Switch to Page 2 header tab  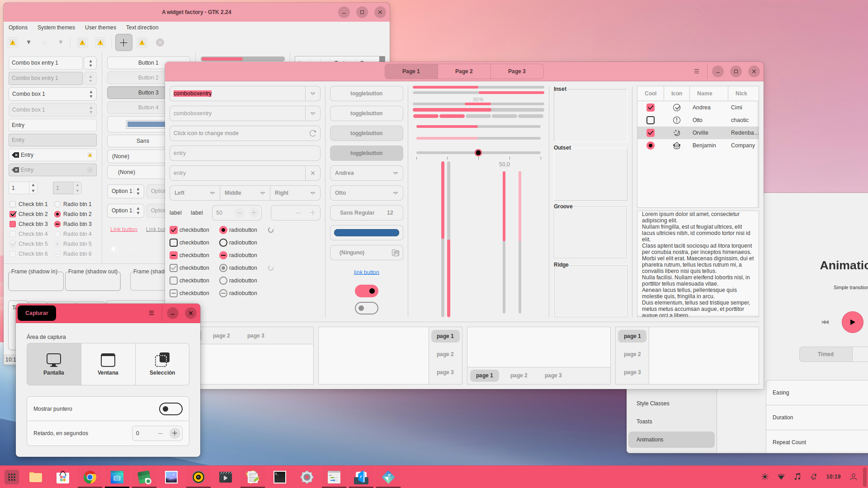pos(464,71)
